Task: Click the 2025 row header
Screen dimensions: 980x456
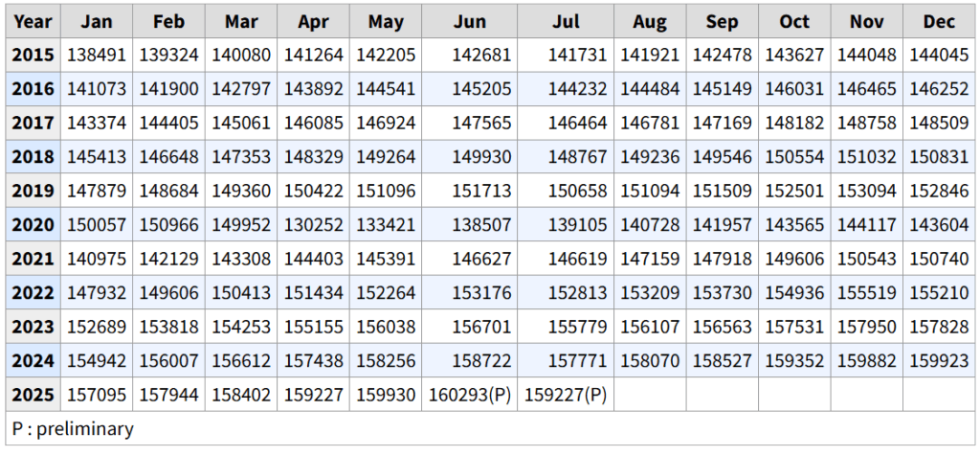Action: (x=33, y=394)
